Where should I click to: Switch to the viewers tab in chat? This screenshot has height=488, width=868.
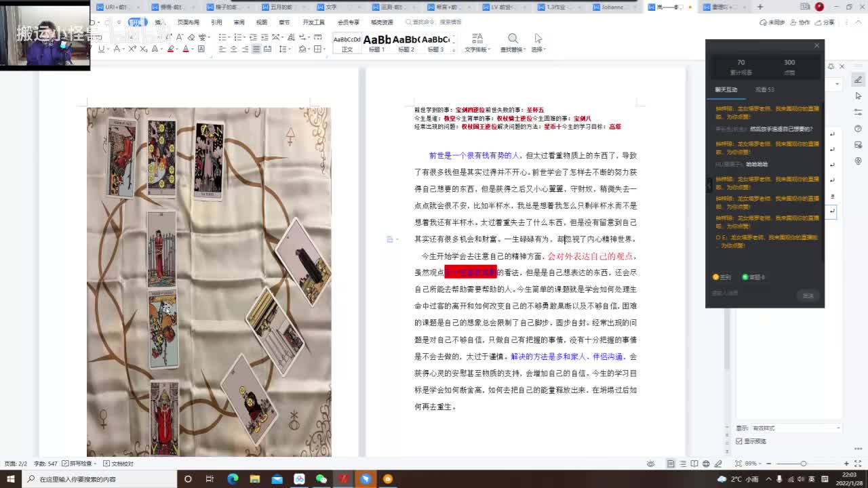coord(765,89)
